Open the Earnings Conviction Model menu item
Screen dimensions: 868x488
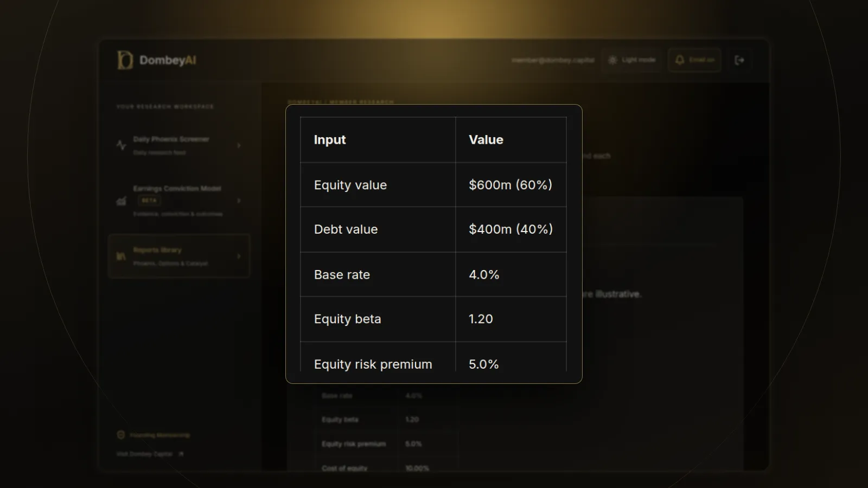[x=179, y=201]
